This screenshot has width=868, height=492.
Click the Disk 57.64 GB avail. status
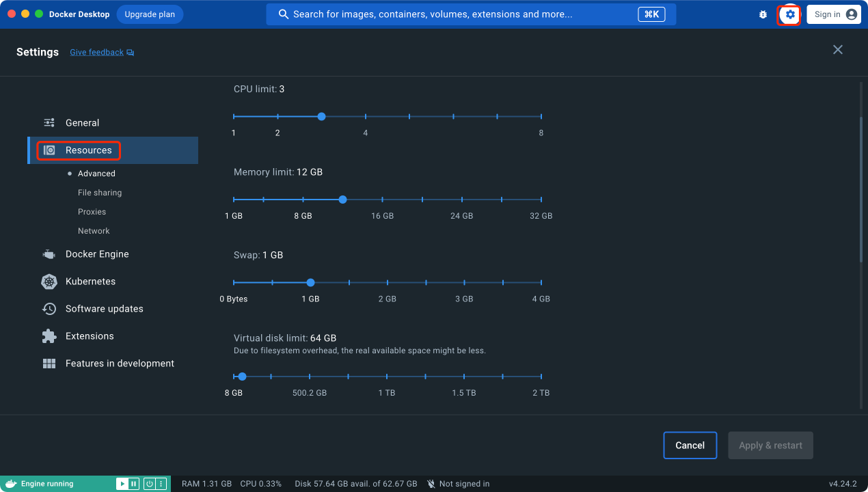pos(356,484)
